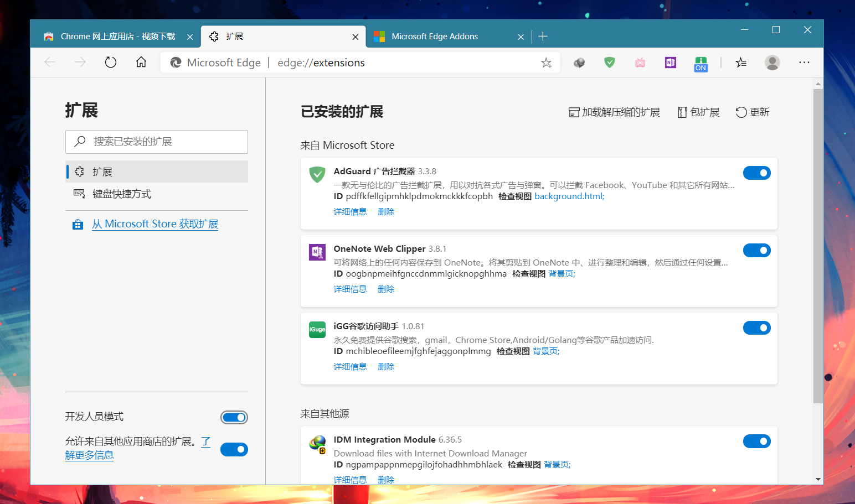
Task: Click the AdGuard extension list icon
Action: click(317, 174)
